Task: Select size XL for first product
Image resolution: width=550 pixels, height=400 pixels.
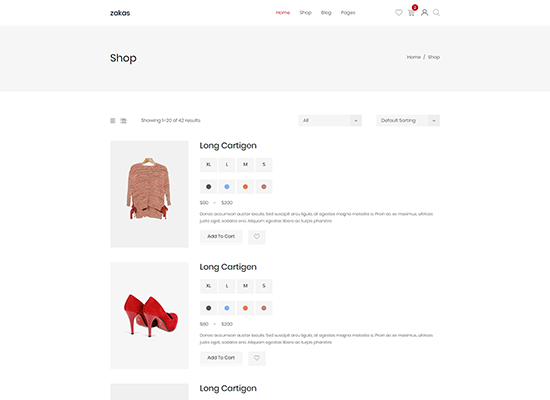Action: coord(208,165)
